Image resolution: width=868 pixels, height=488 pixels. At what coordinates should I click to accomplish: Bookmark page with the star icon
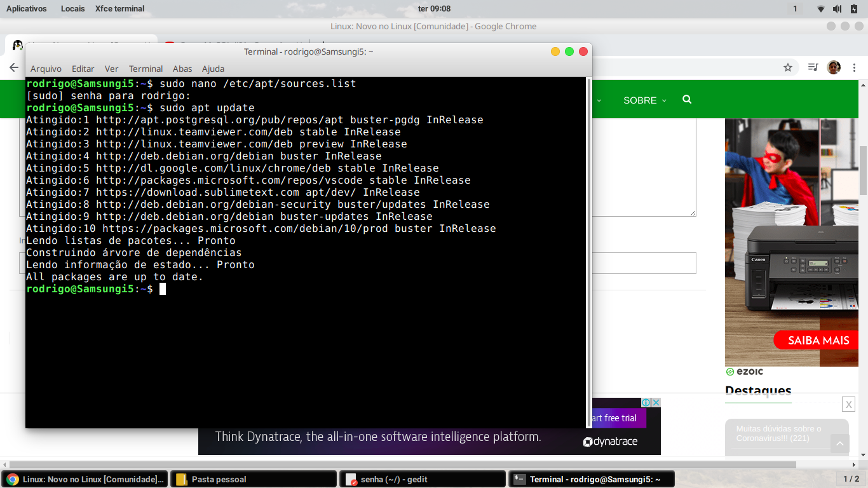coord(788,67)
